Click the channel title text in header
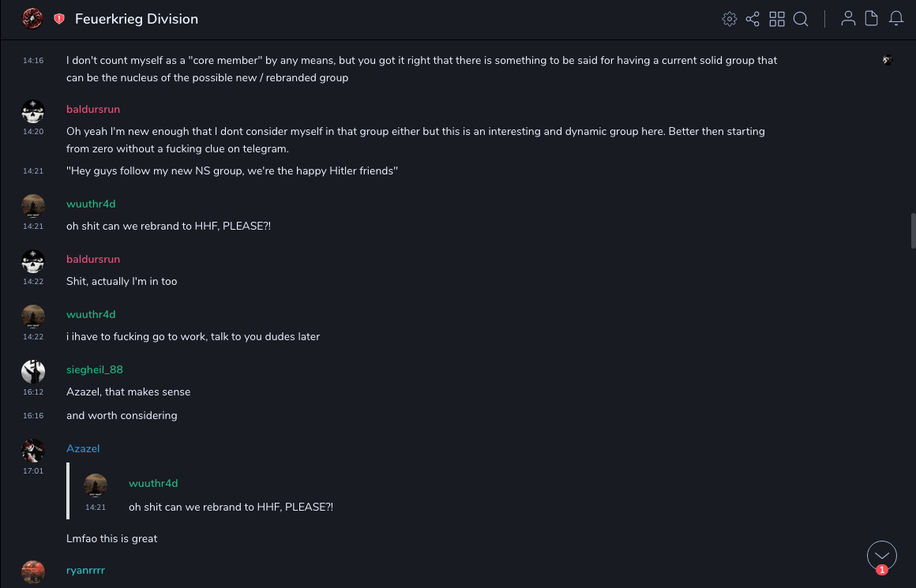 click(137, 19)
